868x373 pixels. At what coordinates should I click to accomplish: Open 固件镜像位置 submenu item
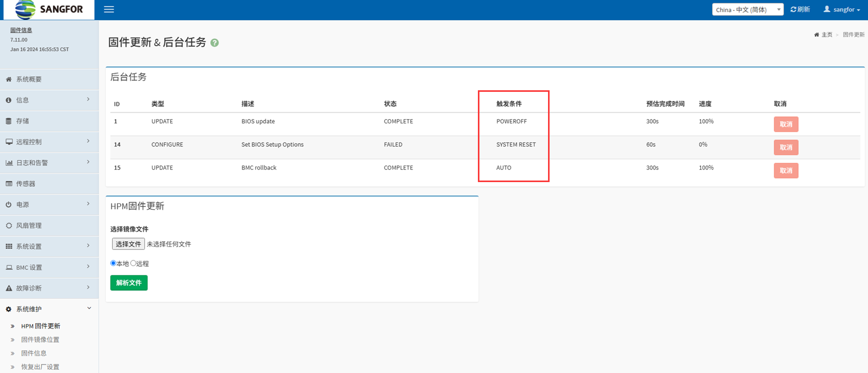(40, 340)
